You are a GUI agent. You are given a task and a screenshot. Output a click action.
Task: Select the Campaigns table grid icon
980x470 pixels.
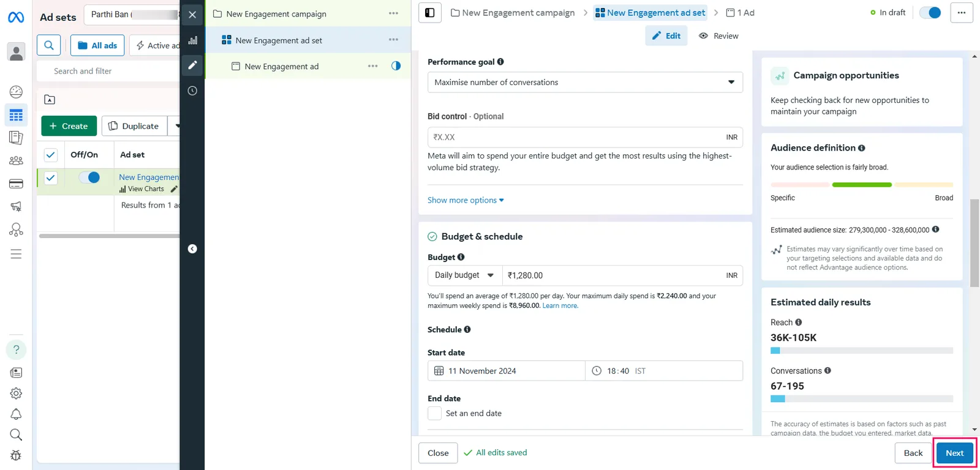point(16,115)
